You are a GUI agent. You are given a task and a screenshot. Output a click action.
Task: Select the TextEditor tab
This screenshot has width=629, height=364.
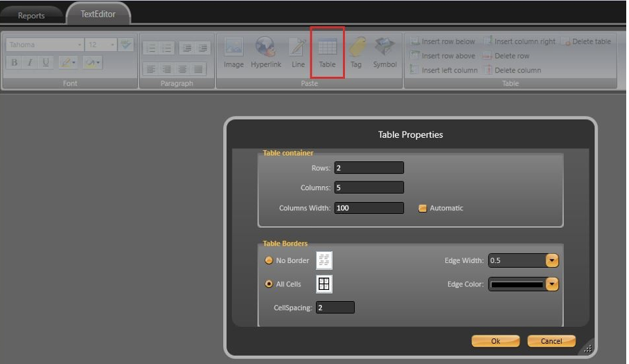98,14
